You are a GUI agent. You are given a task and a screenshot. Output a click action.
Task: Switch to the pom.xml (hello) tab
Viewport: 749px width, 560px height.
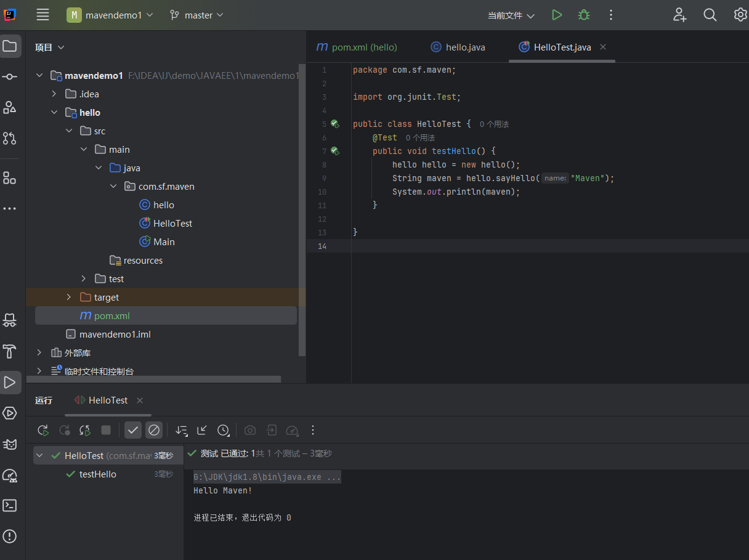point(357,47)
